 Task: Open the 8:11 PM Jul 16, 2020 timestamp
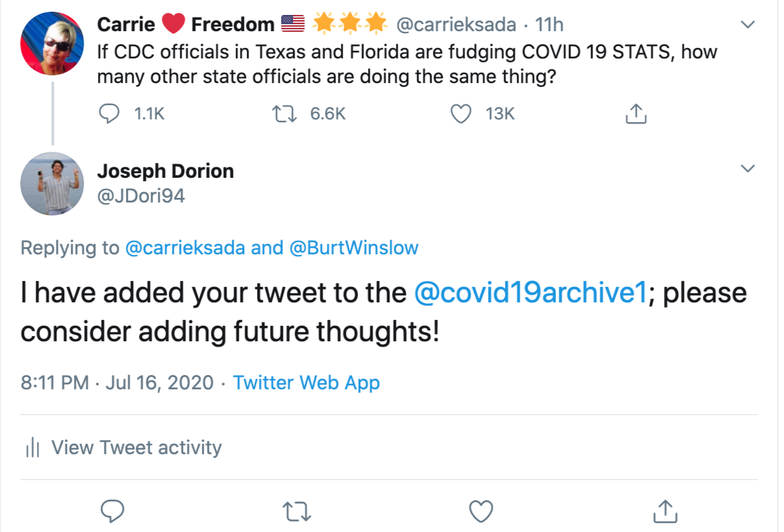117,382
